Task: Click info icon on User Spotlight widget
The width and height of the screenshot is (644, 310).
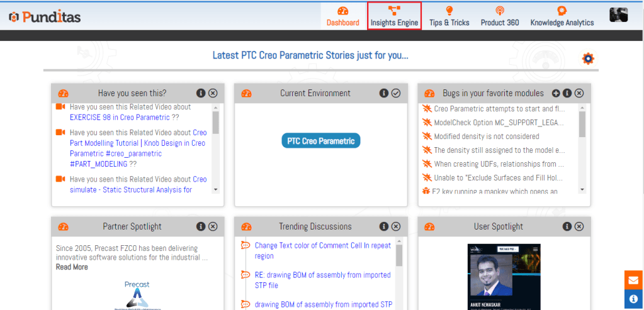Action: pos(567,226)
